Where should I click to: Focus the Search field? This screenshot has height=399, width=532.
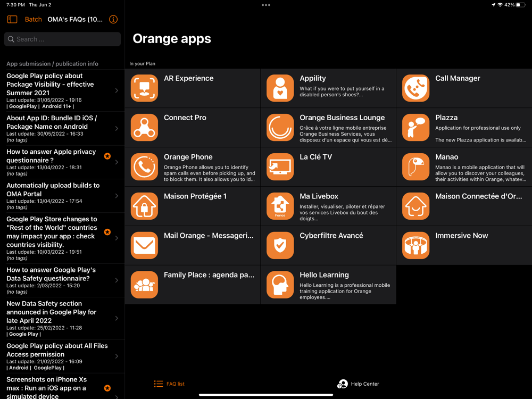(62, 39)
